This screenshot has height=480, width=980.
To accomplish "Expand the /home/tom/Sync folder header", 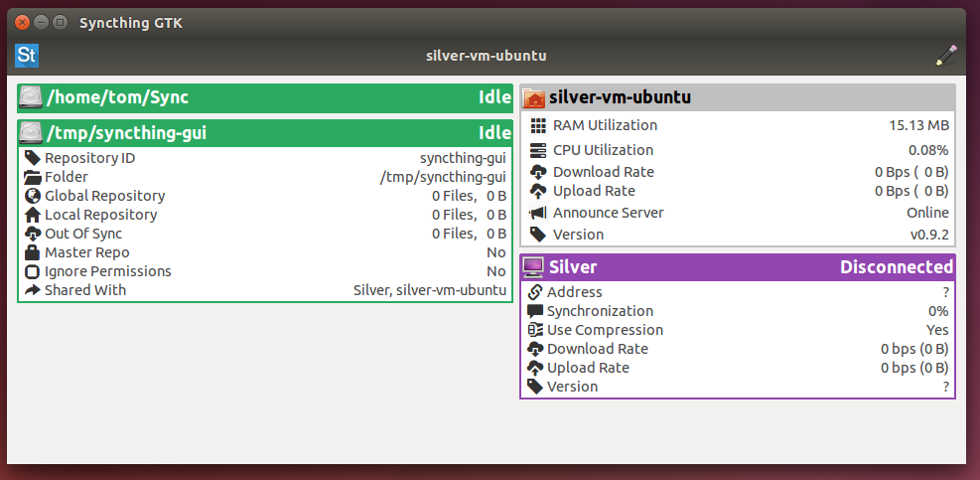I will tap(264, 97).
